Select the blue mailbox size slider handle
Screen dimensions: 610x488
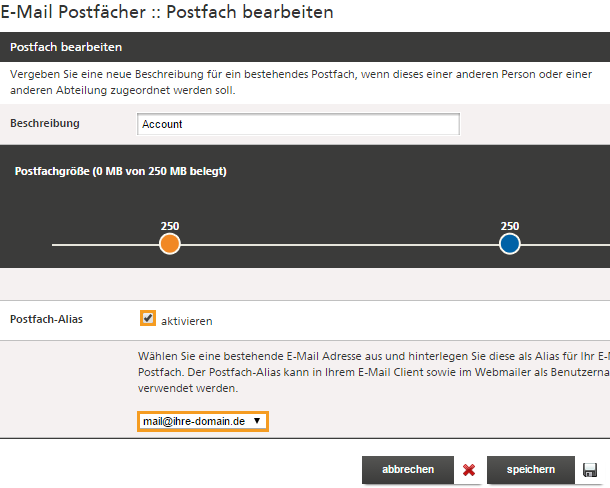(x=510, y=244)
